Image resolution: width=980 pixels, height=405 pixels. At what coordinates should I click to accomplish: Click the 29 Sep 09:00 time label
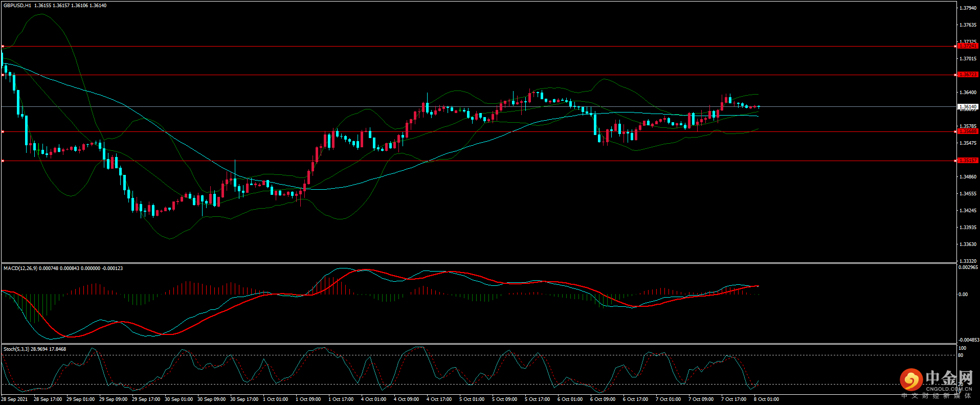114,399
